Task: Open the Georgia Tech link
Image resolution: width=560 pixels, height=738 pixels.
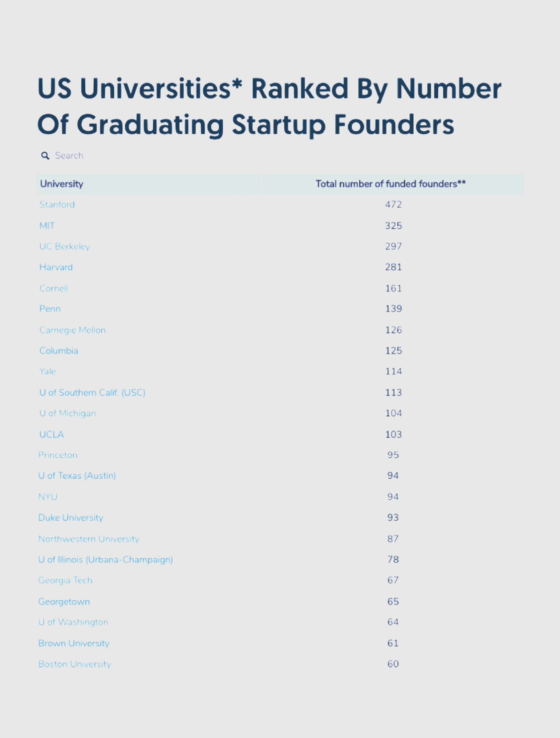Action: (x=65, y=580)
